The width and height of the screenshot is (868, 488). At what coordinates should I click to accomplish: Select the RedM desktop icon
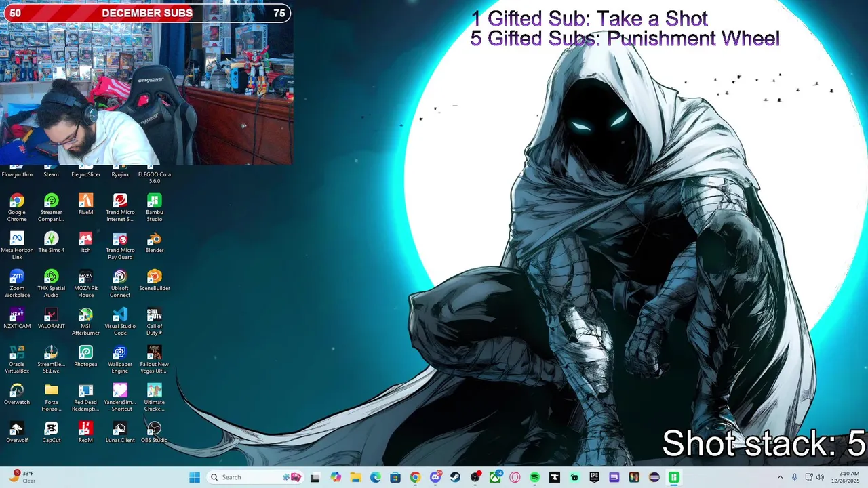85,432
